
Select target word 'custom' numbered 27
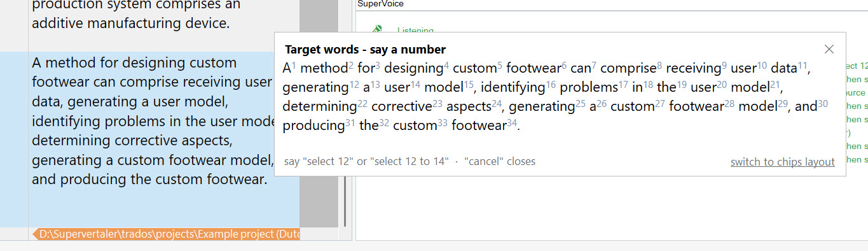click(632, 106)
